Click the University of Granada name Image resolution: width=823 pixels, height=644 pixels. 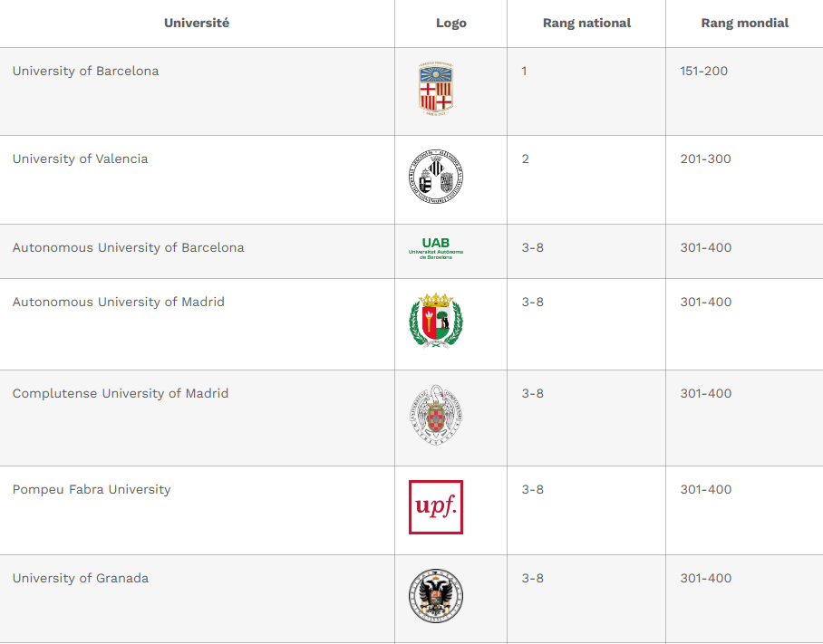tap(81, 579)
